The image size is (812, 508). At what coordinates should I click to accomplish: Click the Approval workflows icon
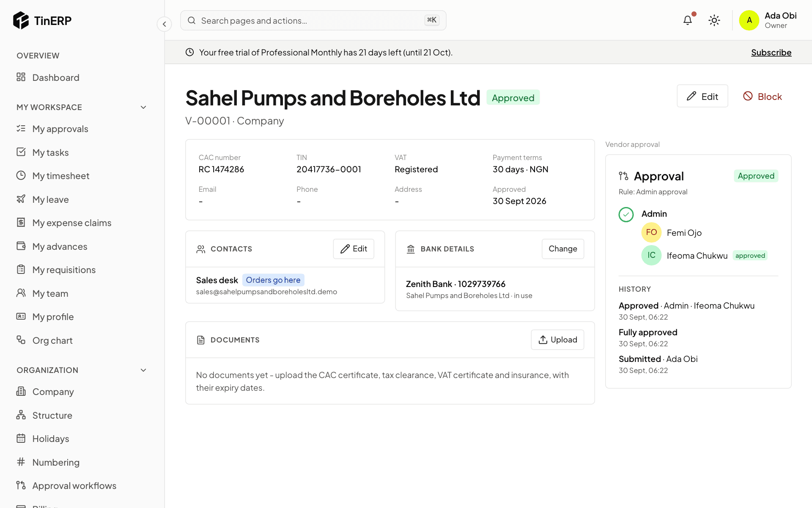(21, 485)
